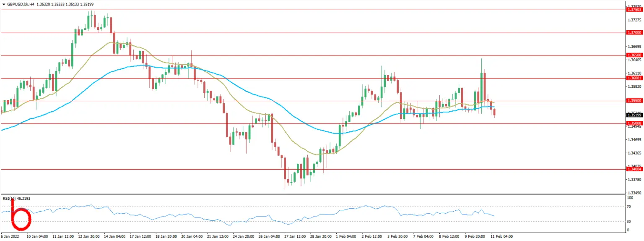This screenshot has width=644, height=241.
Task: Click the RSI 30 level on scale
Action: point(629,222)
